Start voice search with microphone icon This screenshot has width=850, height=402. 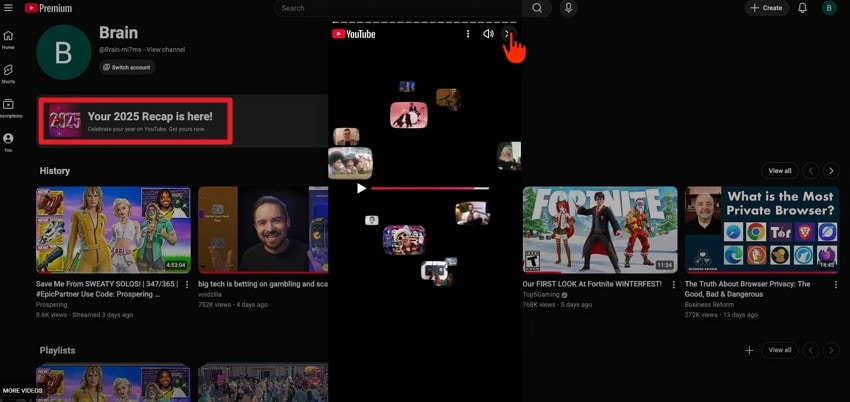[x=568, y=8]
